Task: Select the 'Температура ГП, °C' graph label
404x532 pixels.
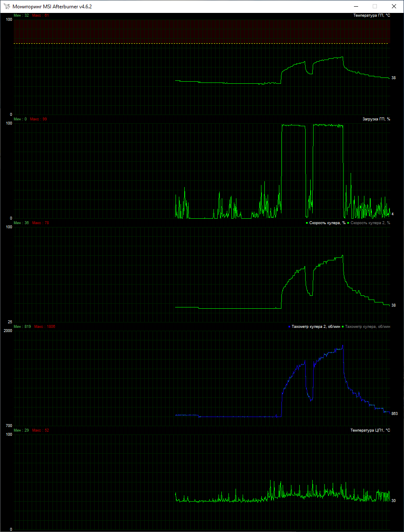Action: [371, 15]
